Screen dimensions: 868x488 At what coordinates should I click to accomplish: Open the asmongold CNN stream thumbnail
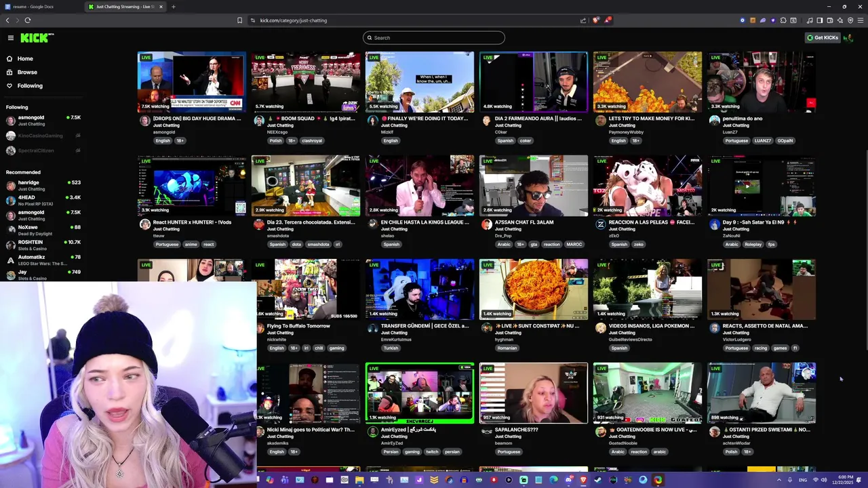(x=192, y=82)
